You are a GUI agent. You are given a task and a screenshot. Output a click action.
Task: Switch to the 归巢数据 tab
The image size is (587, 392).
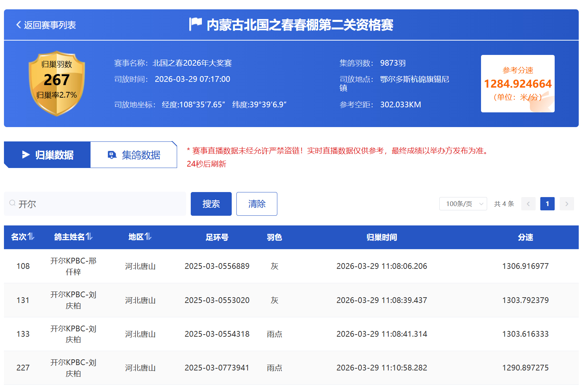tap(47, 155)
